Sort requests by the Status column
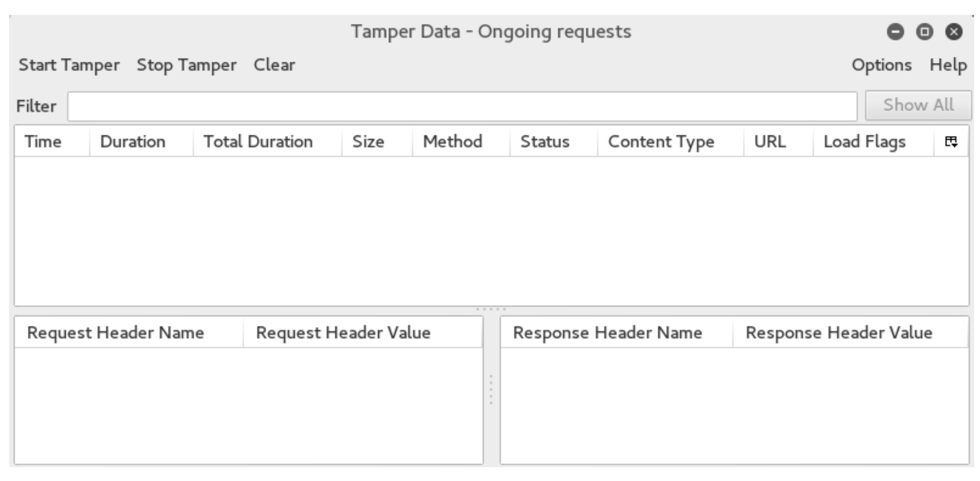Screen dimensions: 980x481 point(545,142)
